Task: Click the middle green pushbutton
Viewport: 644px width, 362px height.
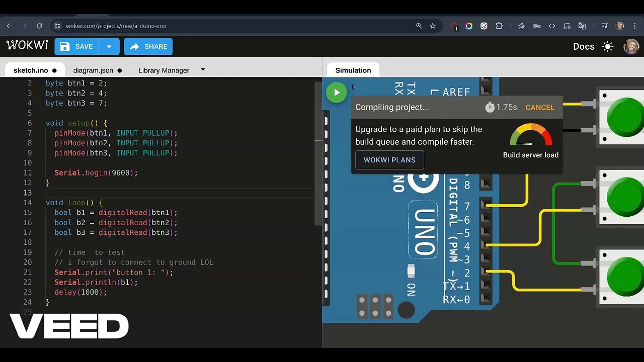Action: 625,197
